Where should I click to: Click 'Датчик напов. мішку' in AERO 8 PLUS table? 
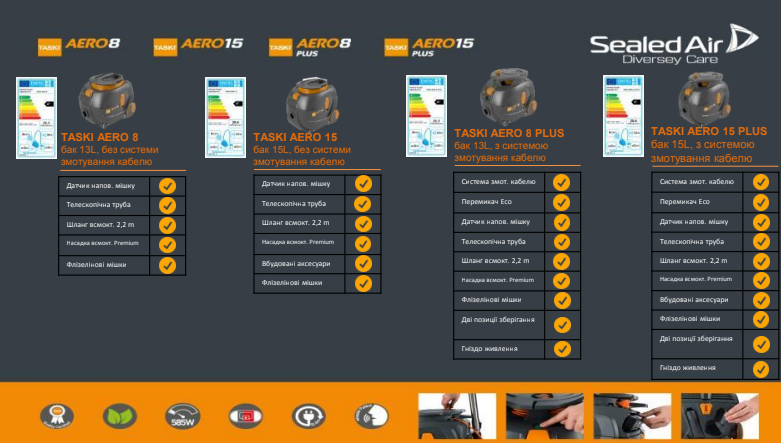[496, 222]
